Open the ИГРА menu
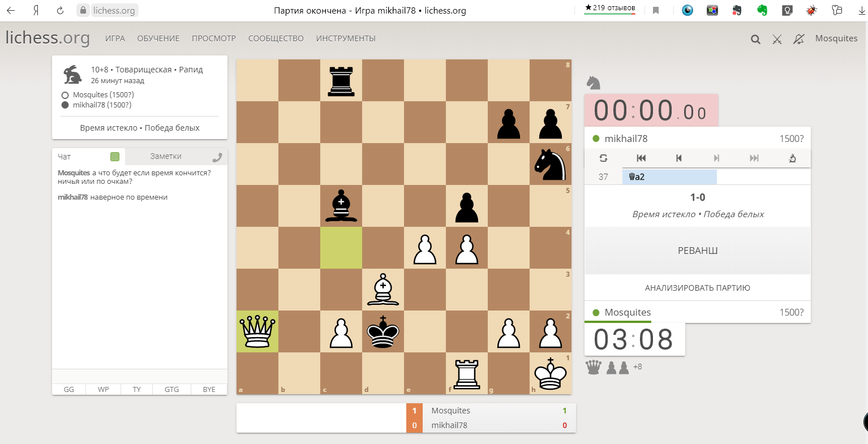Viewport: 868px width, 444px height. 115,38
